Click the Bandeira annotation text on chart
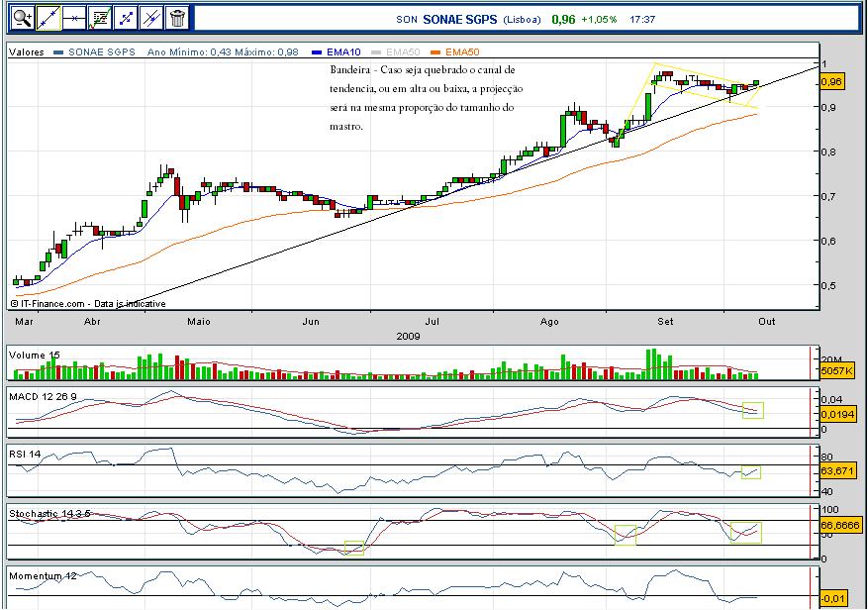 click(x=427, y=98)
